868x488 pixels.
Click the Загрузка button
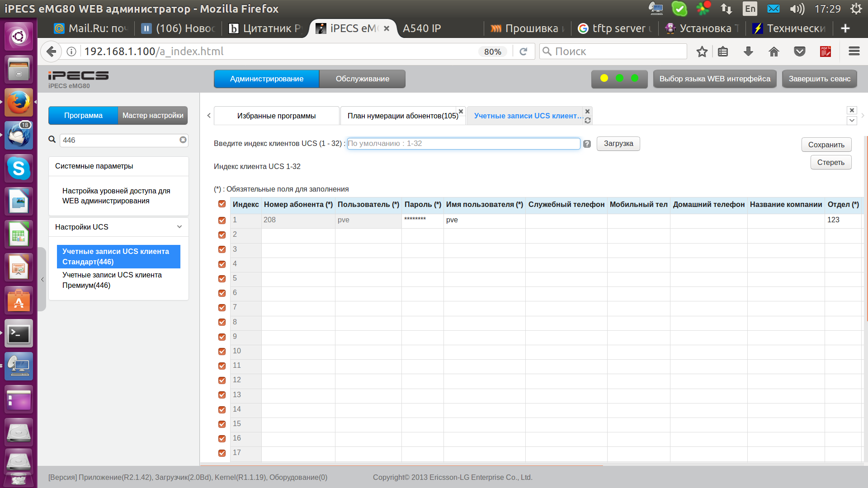click(618, 144)
